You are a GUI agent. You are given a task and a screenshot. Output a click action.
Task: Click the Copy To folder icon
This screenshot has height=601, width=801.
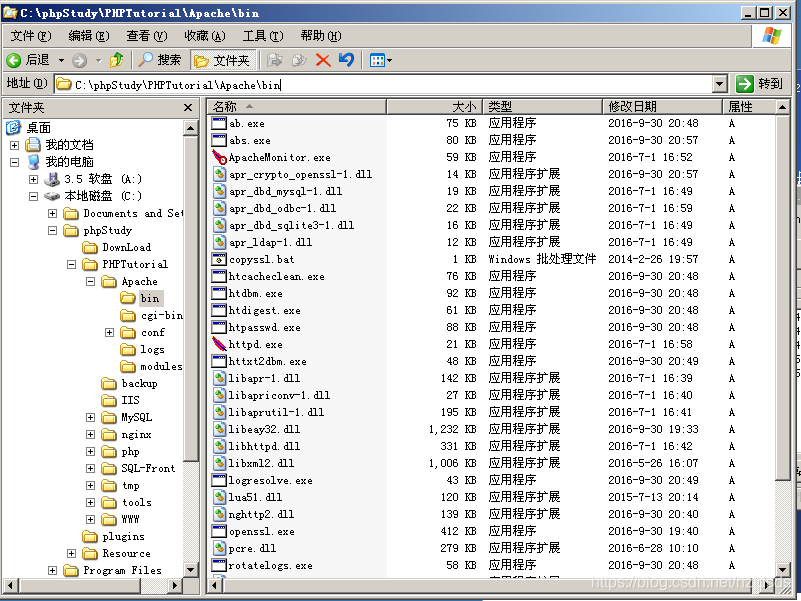(299, 60)
